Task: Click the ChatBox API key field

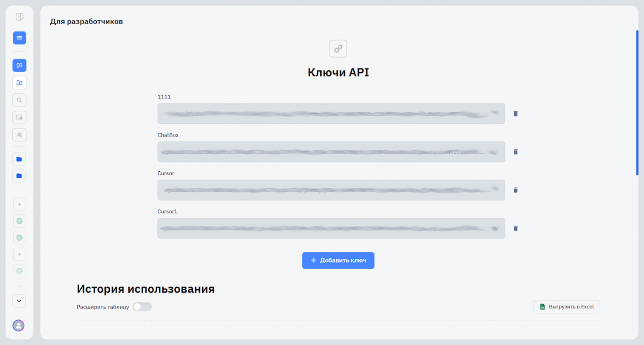Action: [x=330, y=152]
